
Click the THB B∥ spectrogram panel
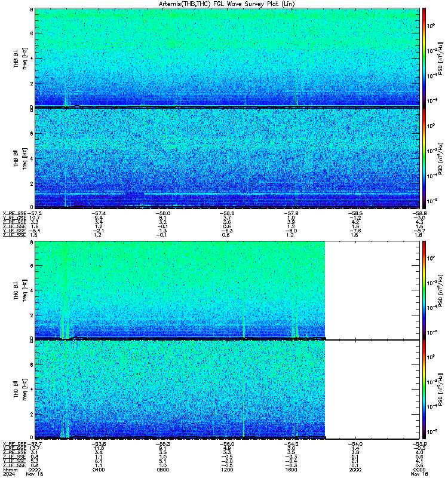pos(227,158)
